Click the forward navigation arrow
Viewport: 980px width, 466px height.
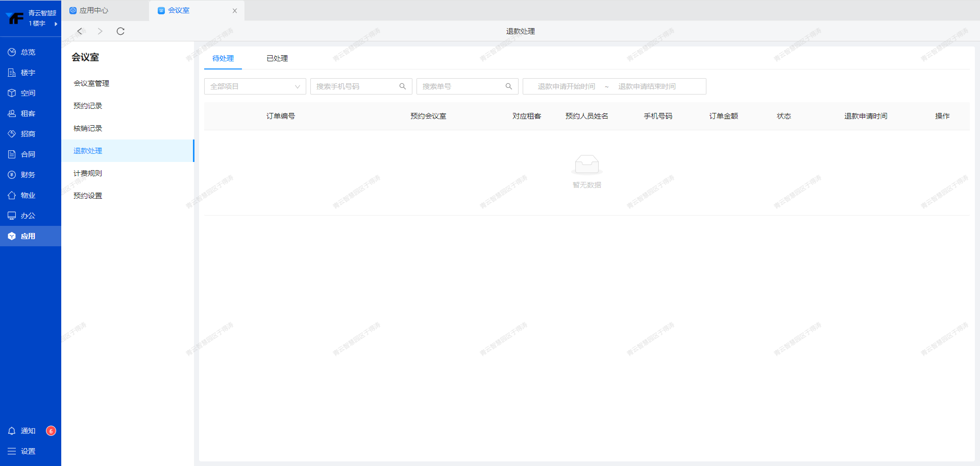pos(100,31)
